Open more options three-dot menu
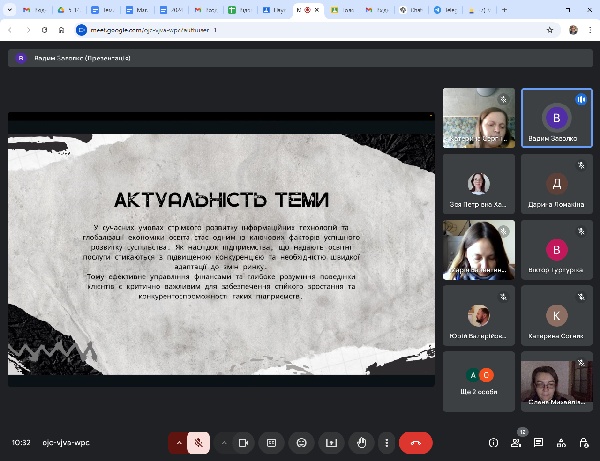Screen dimensions: 600x461 pyautogui.click(x=389, y=442)
